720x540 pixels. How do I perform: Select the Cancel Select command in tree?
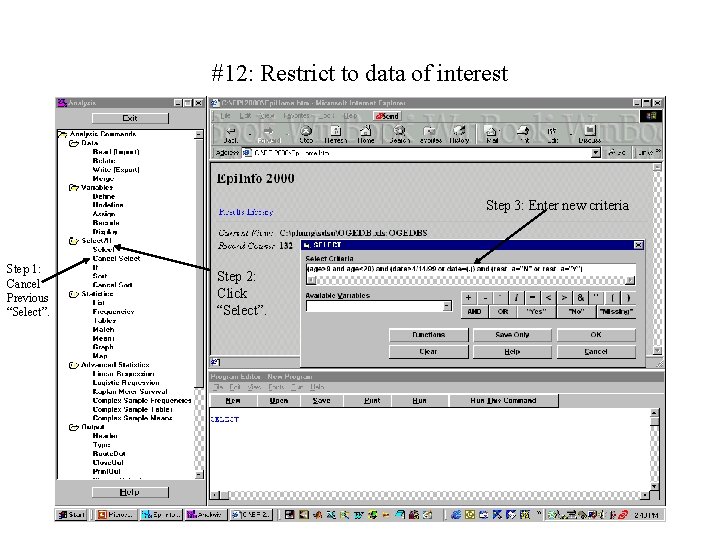pyautogui.click(x=116, y=259)
